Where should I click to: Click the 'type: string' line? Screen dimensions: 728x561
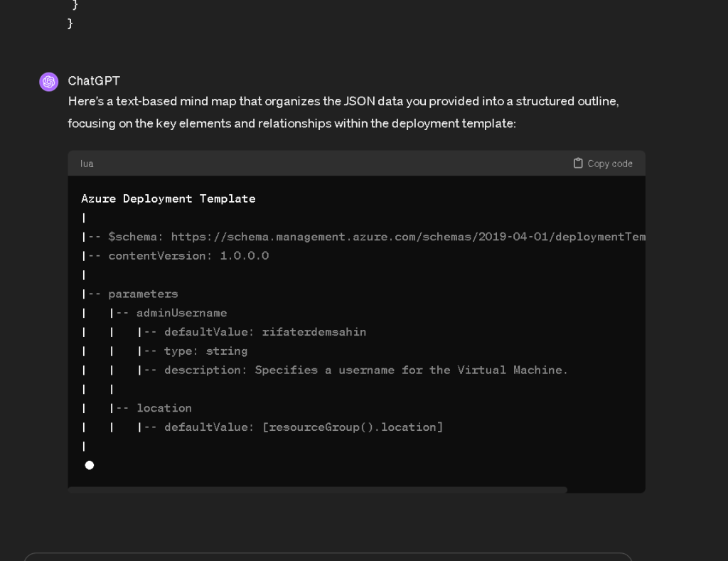pyautogui.click(x=192, y=351)
